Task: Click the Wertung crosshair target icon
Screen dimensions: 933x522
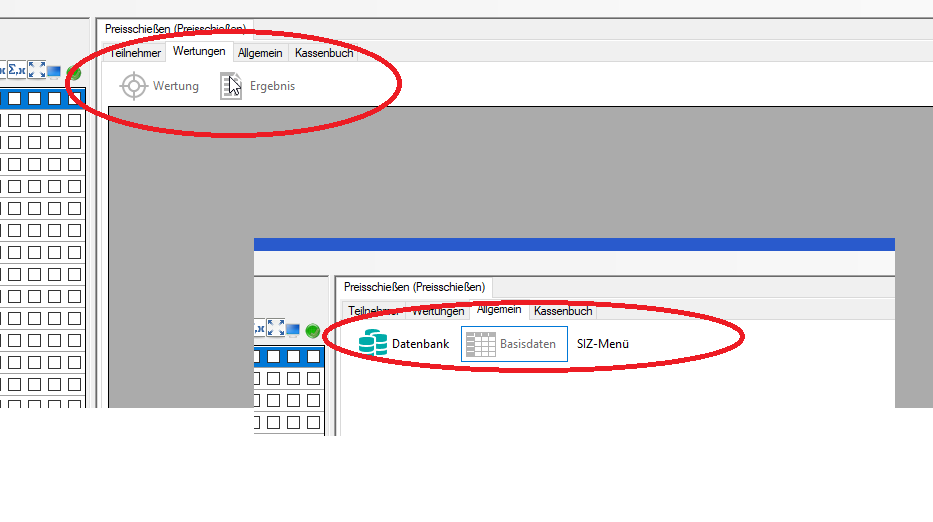Action: coord(134,86)
